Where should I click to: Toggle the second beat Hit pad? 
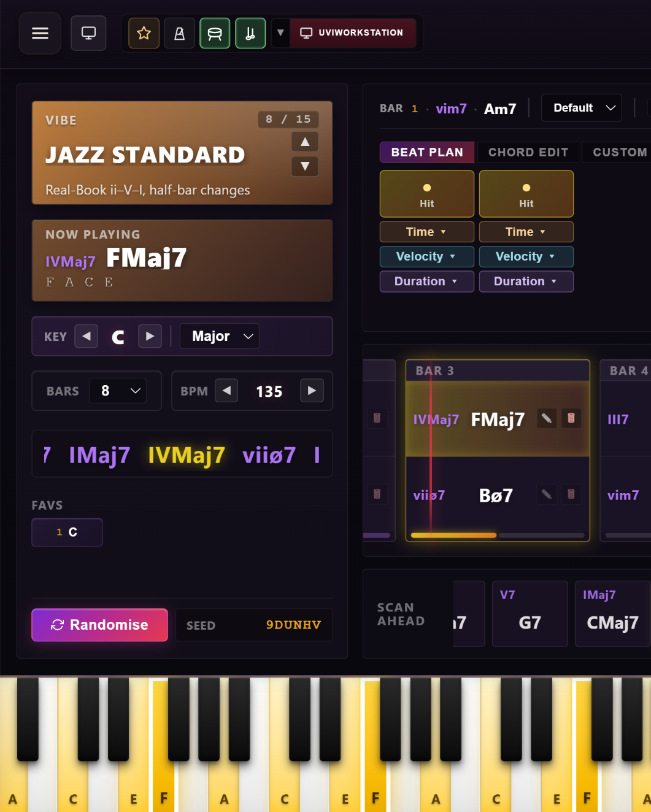(x=526, y=194)
